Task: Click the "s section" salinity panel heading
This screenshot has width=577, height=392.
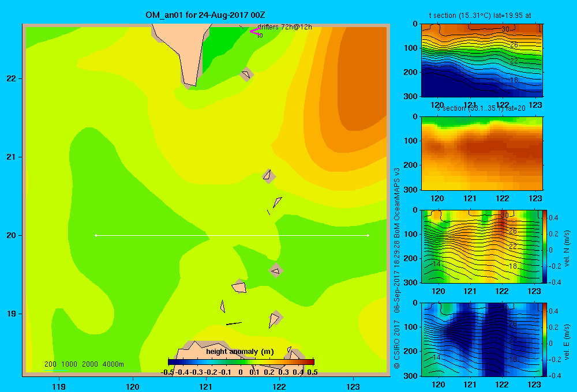Action: [x=481, y=108]
